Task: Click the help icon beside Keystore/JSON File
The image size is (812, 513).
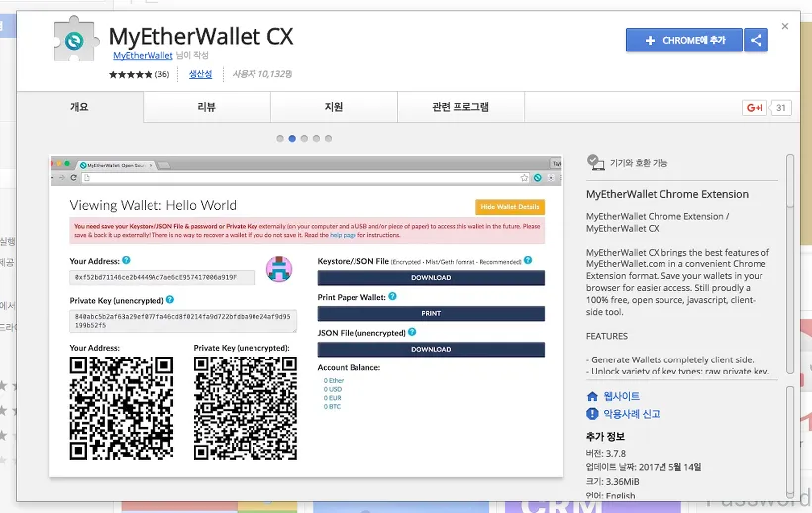Action: coord(528,260)
